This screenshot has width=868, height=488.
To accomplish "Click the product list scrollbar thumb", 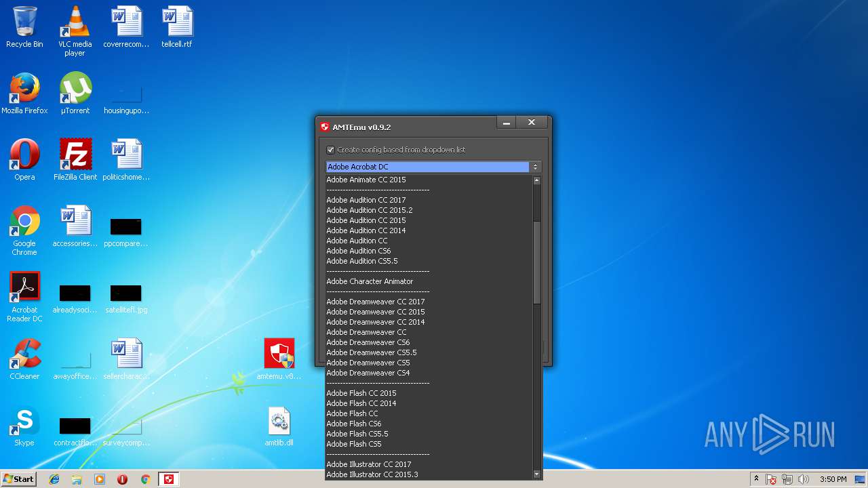I will pos(536,262).
